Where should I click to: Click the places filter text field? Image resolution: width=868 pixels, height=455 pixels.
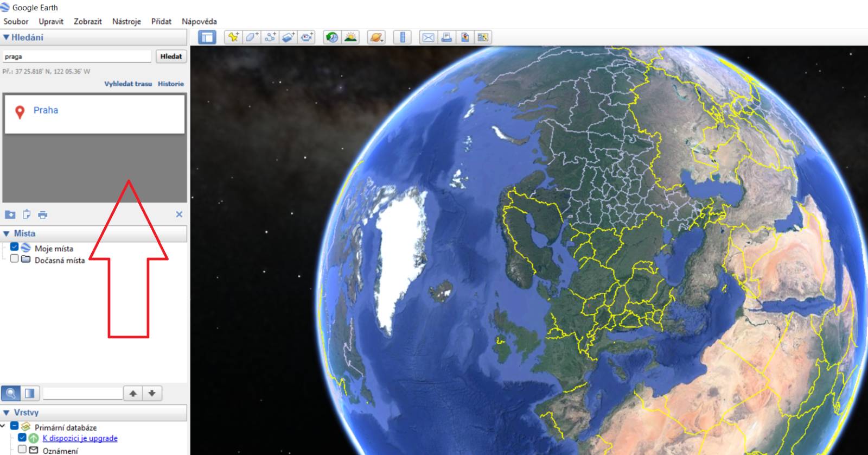82,393
